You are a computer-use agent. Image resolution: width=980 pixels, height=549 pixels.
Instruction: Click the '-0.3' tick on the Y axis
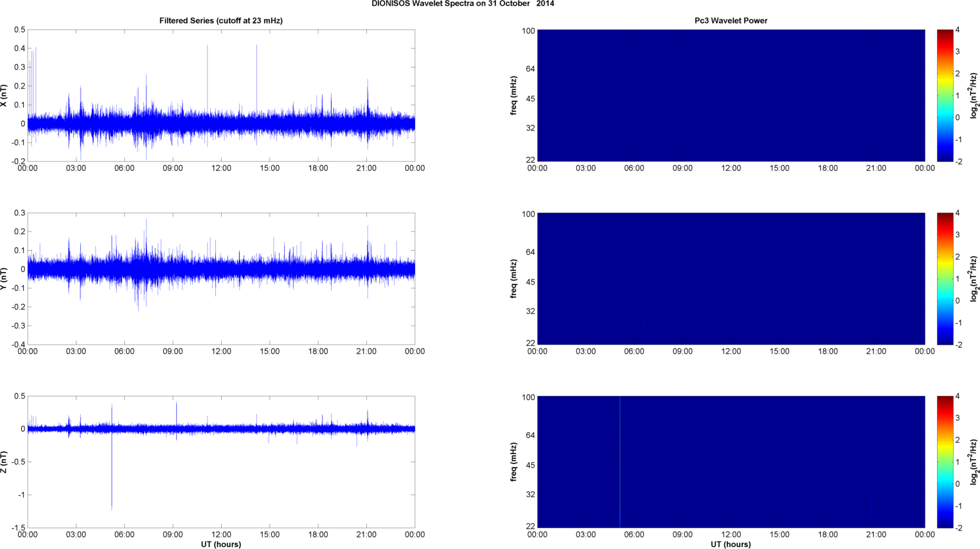point(18,326)
